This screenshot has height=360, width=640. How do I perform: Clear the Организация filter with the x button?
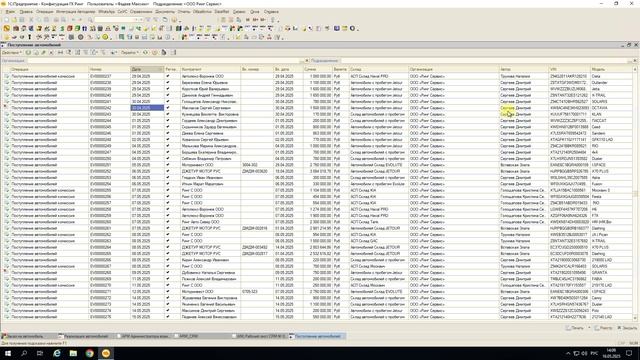(307, 61)
